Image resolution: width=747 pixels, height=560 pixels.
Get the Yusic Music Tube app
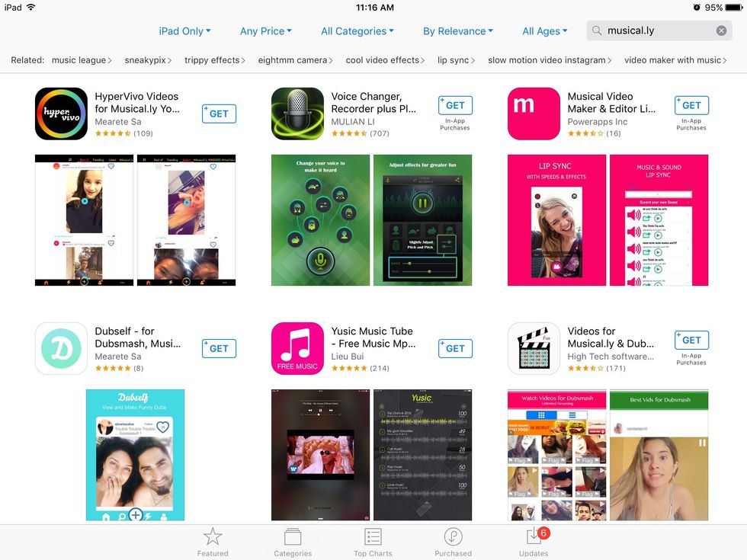(455, 349)
